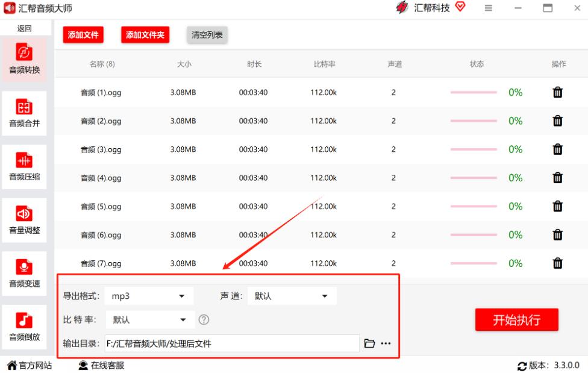Click the 版本: 3.3.0.0 text
Image resolution: width=588 pixels, height=373 pixels.
(554, 366)
